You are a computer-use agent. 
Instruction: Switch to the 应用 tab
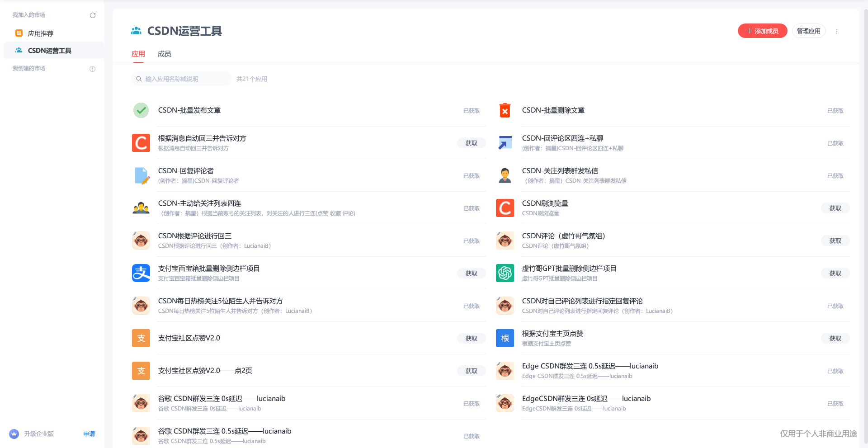click(138, 54)
